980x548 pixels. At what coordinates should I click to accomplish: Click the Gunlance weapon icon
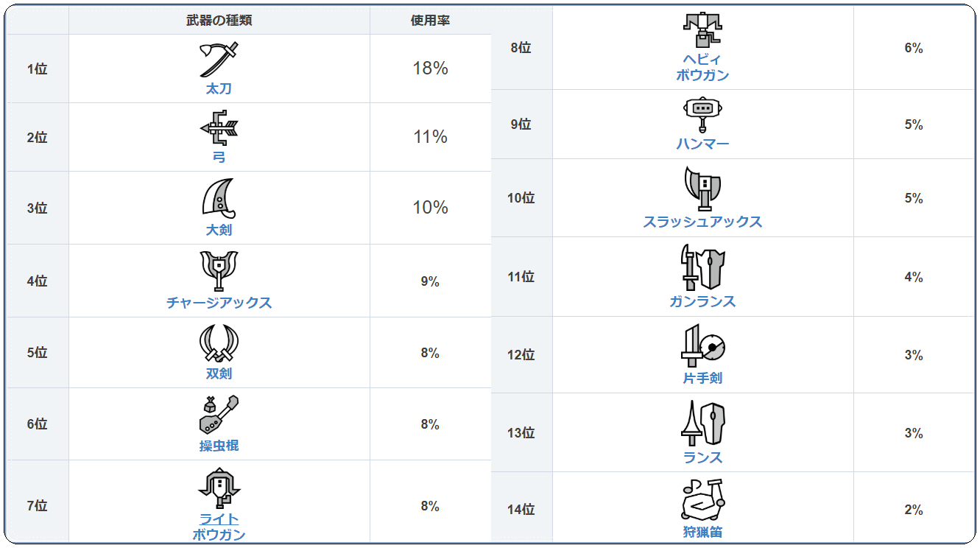(702, 268)
